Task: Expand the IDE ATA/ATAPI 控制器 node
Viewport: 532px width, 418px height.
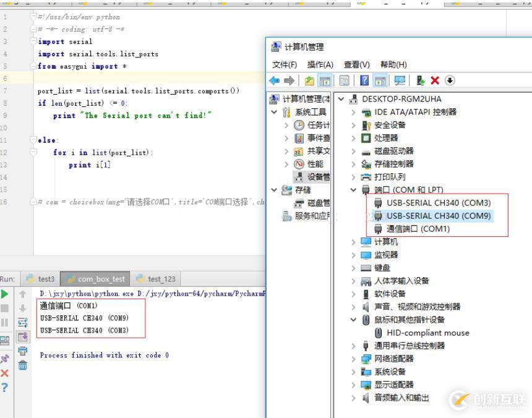Action: (351, 112)
